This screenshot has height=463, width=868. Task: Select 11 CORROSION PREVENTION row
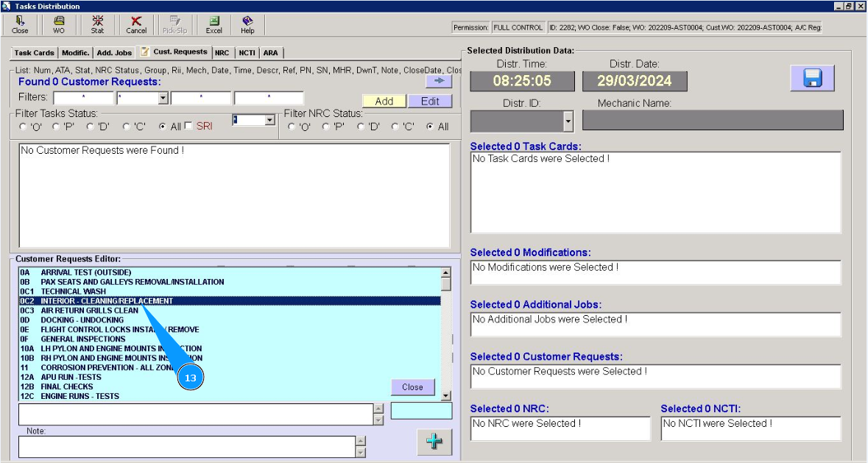pos(230,367)
